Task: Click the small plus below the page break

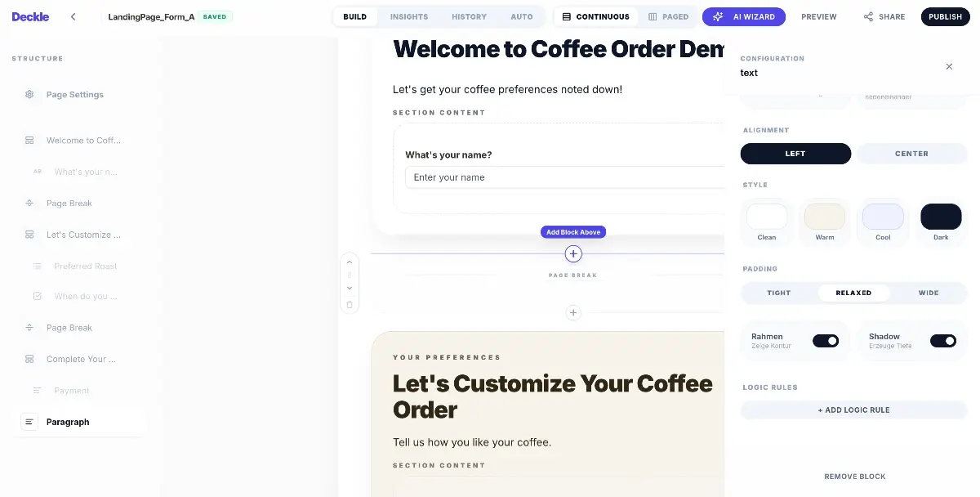Action: pyautogui.click(x=573, y=313)
